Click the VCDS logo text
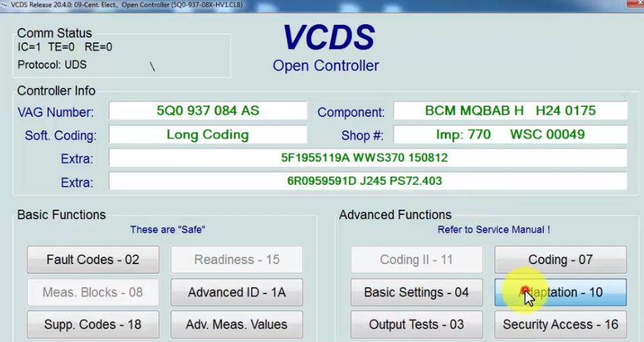Image resolution: width=644 pixels, height=342 pixels. coord(328,38)
